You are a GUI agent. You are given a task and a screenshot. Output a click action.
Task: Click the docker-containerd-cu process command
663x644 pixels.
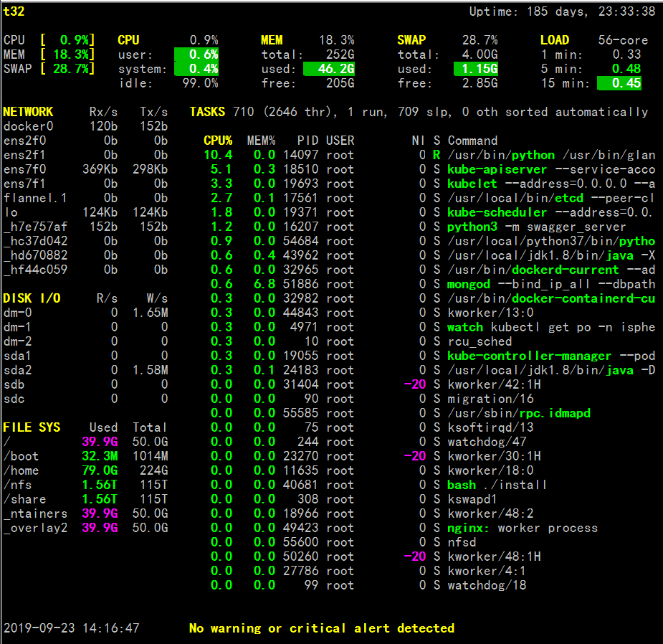(x=551, y=298)
